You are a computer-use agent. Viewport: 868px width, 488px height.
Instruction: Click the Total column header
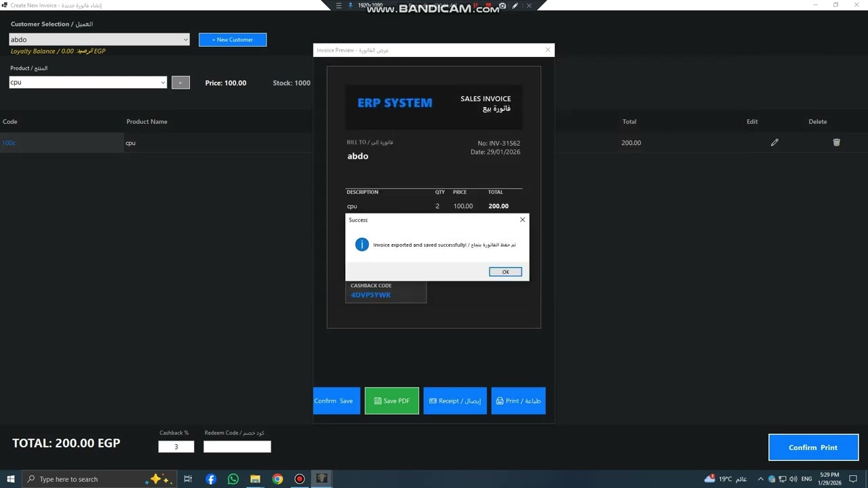click(629, 121)
